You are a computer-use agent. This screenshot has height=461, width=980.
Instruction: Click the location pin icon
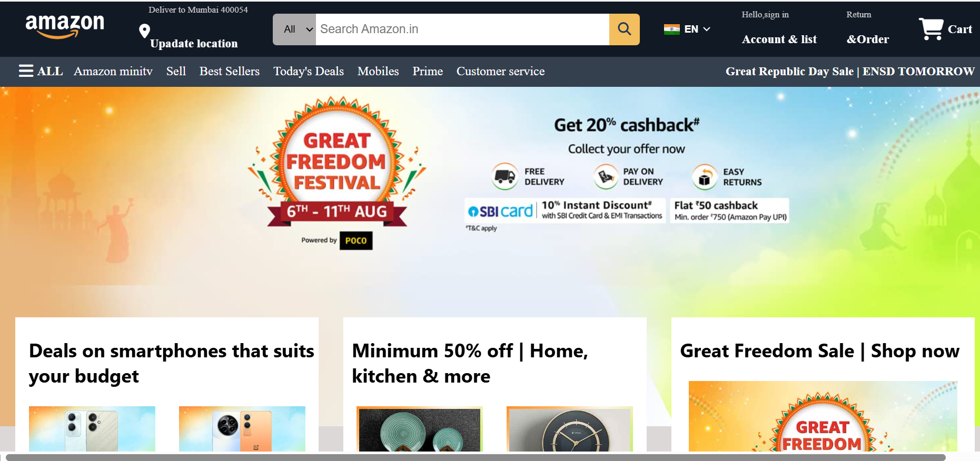point(144,31)
